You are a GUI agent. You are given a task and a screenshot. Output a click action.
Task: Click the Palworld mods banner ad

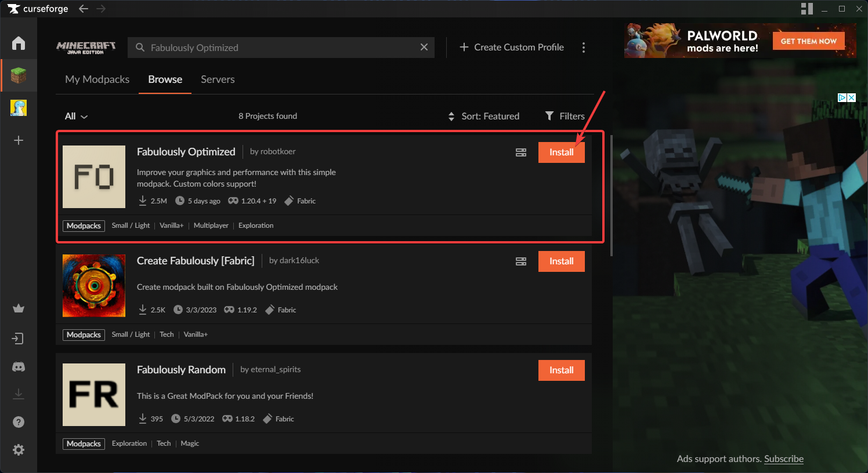click(740, 41)
